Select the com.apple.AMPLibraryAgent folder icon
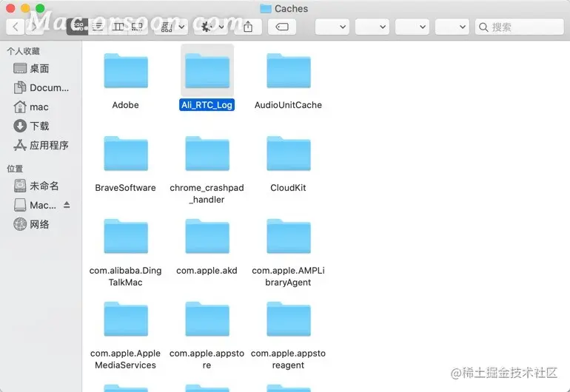Viewport: 570px width, 392px height. (289, 236)
